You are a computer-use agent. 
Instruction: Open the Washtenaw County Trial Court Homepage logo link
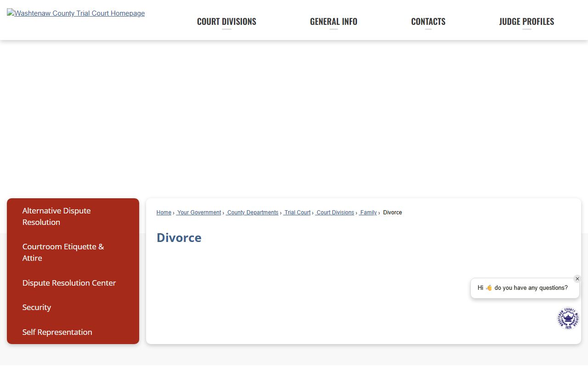76,13
